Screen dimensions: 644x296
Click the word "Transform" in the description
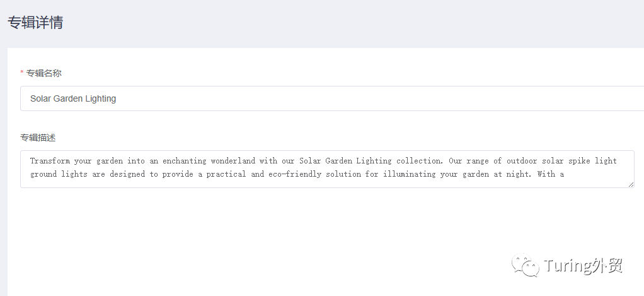point(50,161)
